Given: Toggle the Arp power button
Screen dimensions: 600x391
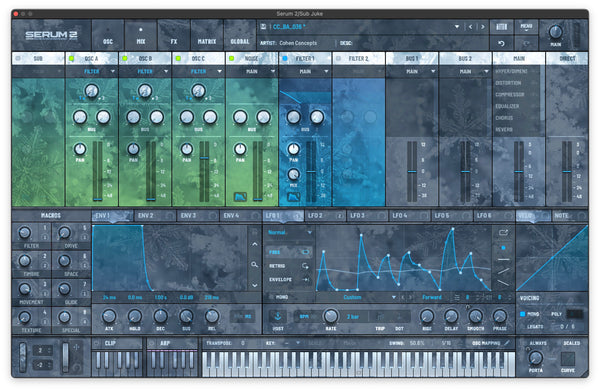Looking at the screenshot, I should (x=152, y=343).
